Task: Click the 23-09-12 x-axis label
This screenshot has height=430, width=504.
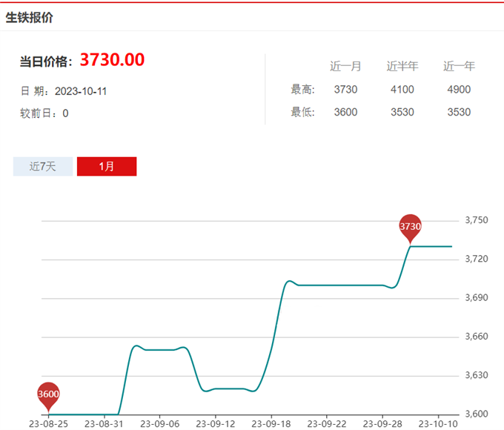Action: click(216, 424)
